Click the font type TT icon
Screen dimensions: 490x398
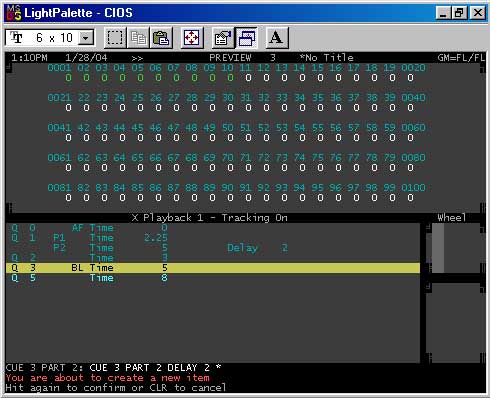(x=16, y=37)
